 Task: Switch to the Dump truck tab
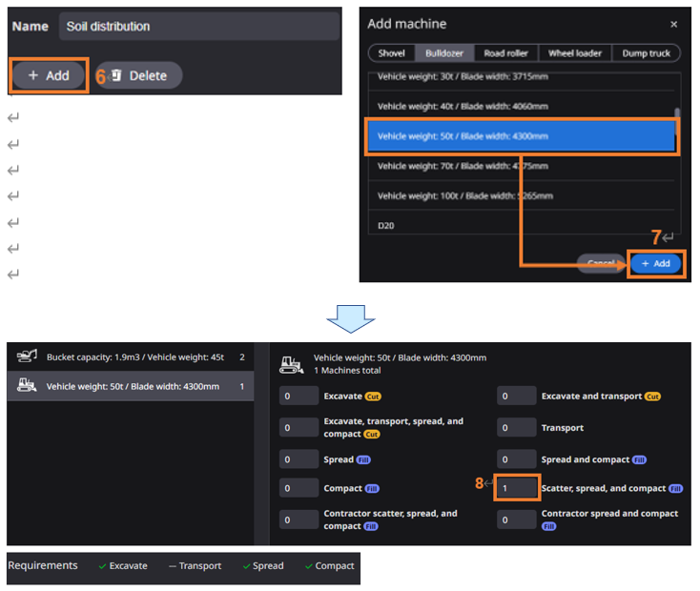coord(646,53)
